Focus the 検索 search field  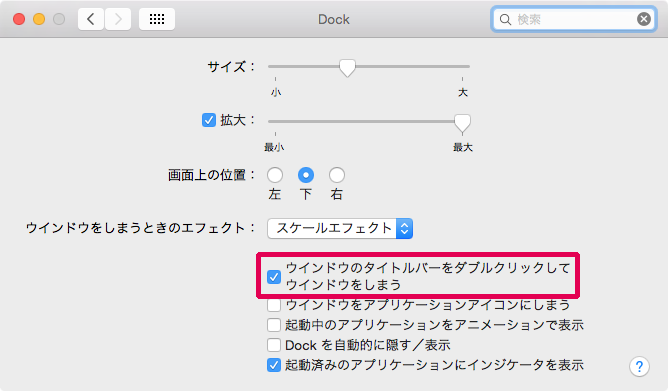tap(573, 19)
